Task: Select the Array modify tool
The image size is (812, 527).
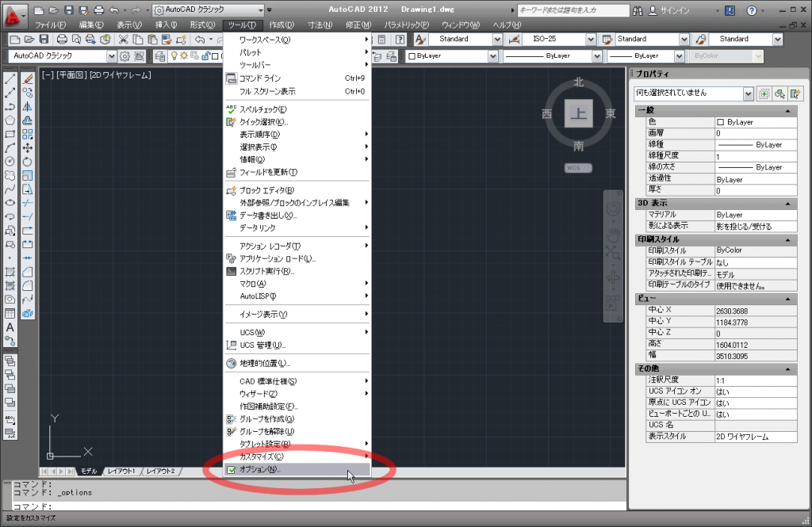Action: [x=28, y=134]
